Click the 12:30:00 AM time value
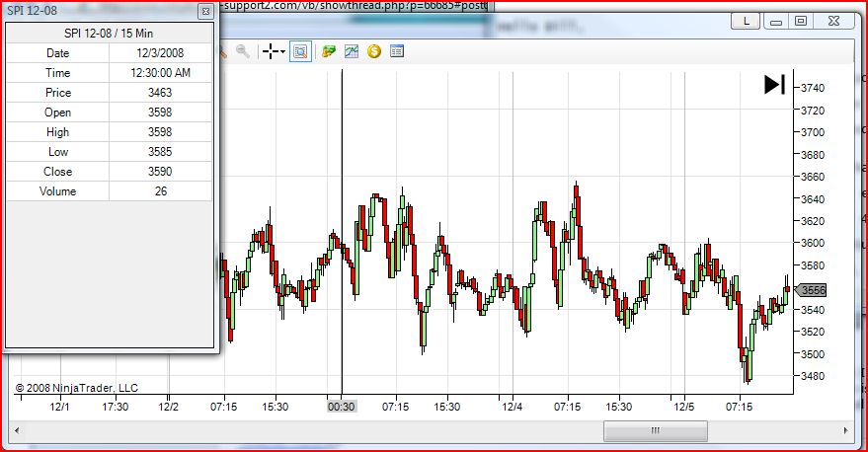Viewport: 868px width, 452px height. [x=161, y=73]
